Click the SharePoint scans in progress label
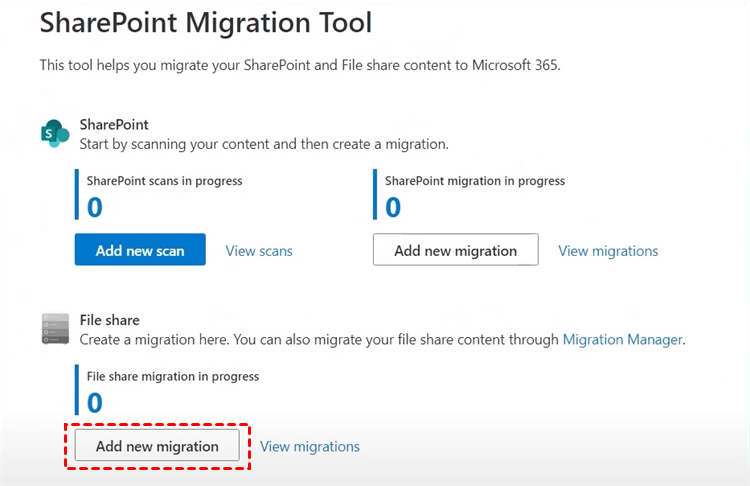 point(165,181)
